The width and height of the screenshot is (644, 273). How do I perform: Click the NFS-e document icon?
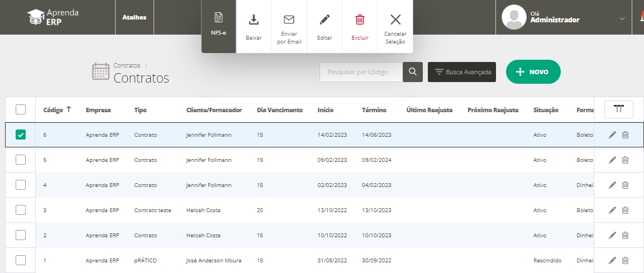coord(218,18)
